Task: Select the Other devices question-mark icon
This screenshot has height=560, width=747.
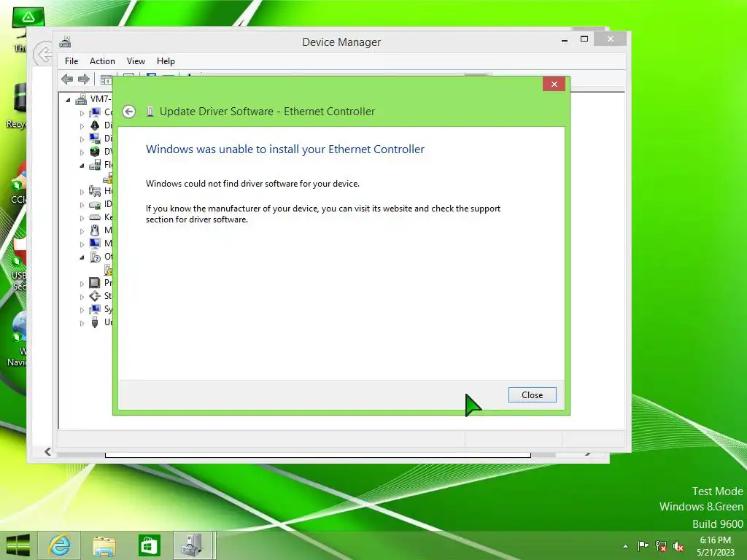Action: [95, 257]
